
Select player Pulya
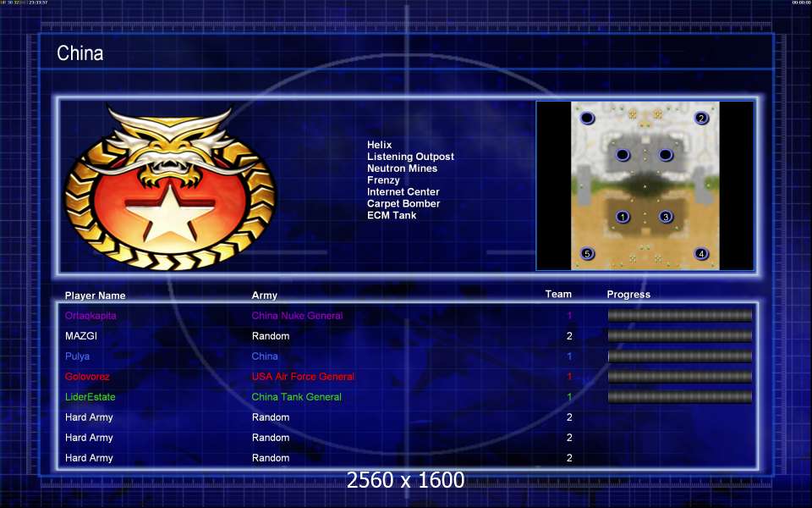pyautogui.click(x=77, y=356)
